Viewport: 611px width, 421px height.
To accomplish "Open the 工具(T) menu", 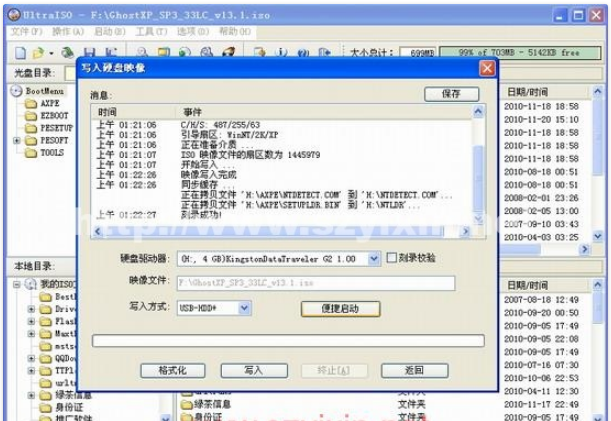I will 151,32.
